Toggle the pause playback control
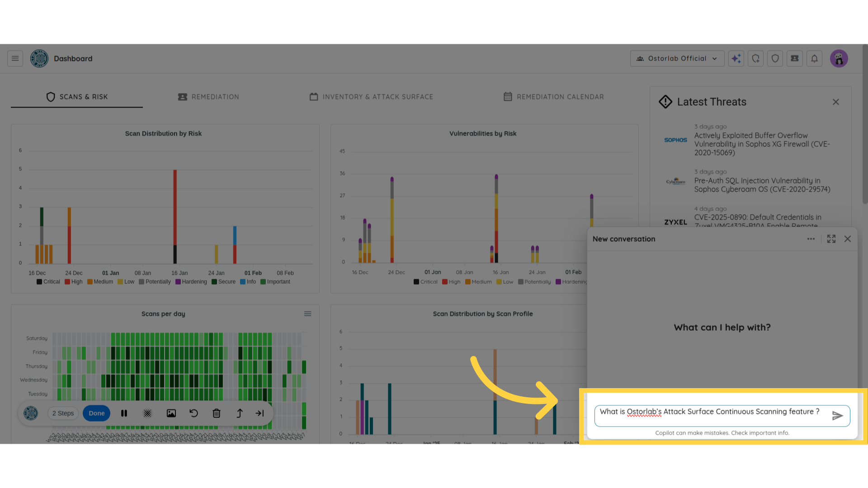868x488 pixels. [x=124, y=413]
